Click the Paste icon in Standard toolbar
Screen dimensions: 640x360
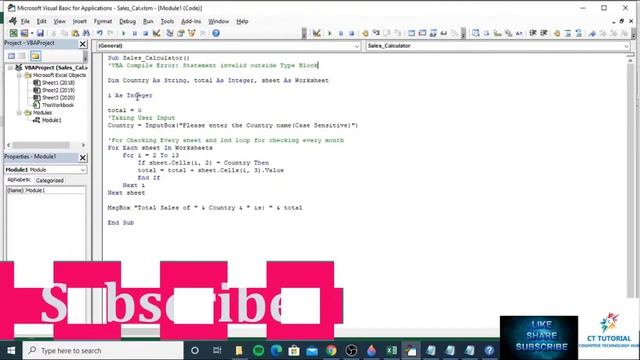(75, 33)
